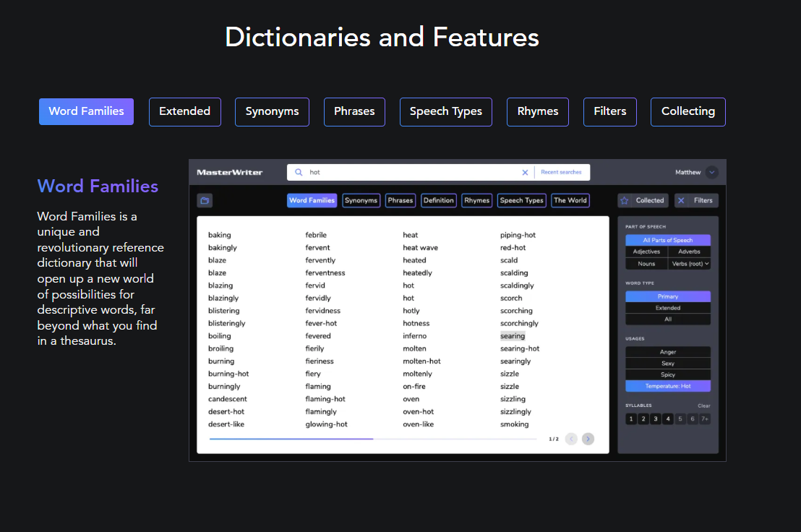Viewport: 801px width, 532px height.
Task: Click the results page progress bar
Action: [x=373, y=439]
